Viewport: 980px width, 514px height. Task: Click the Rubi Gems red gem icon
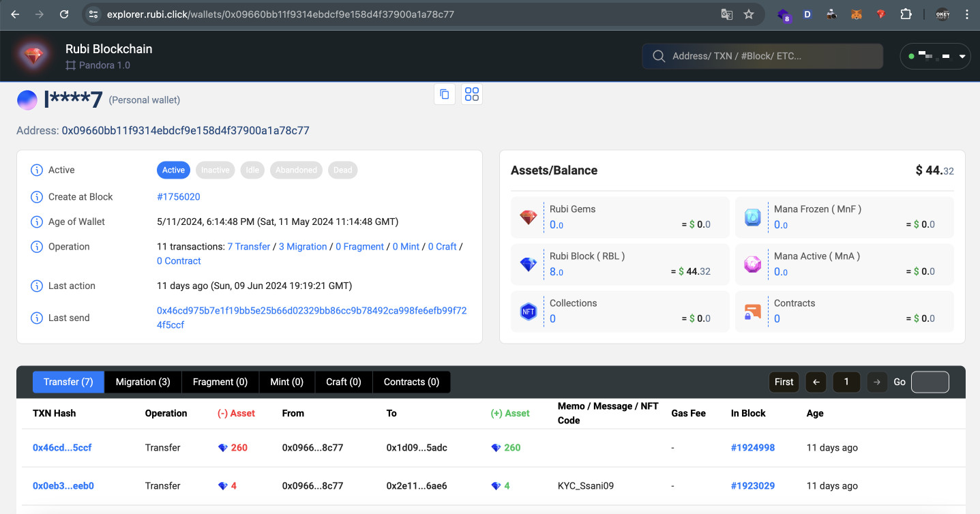[529, 217]
